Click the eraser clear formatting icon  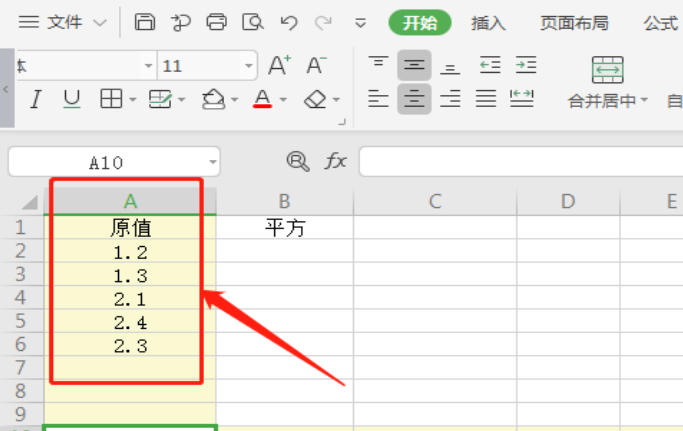[x=315, y=99]
